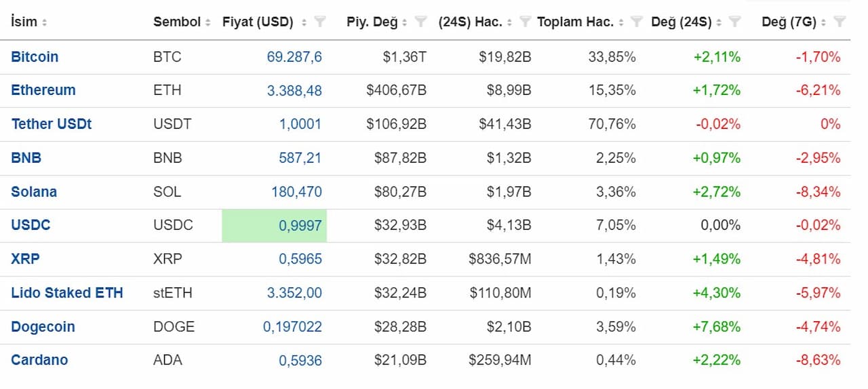The width and height of the screenshot is (868, 389).
Task: Click the Toplam Hac. header label
Action: point(575,22)
